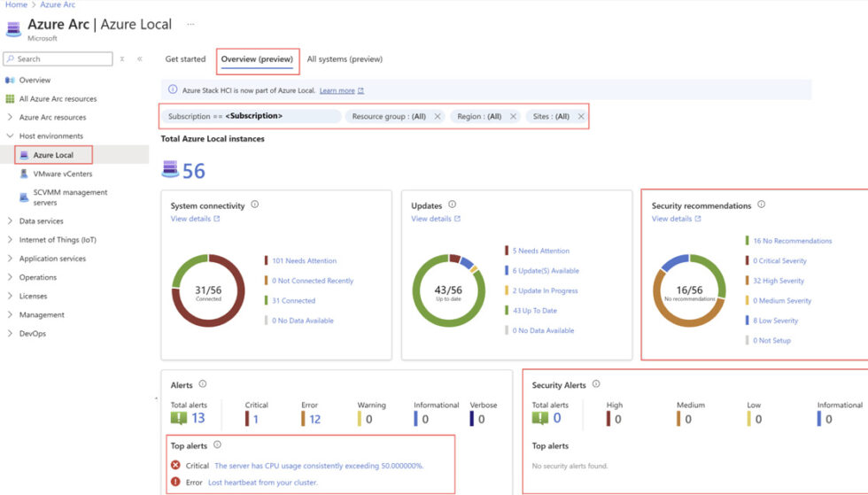Open the Sites filter
This screenshot has width=868, height=495.
click(551, 117)
